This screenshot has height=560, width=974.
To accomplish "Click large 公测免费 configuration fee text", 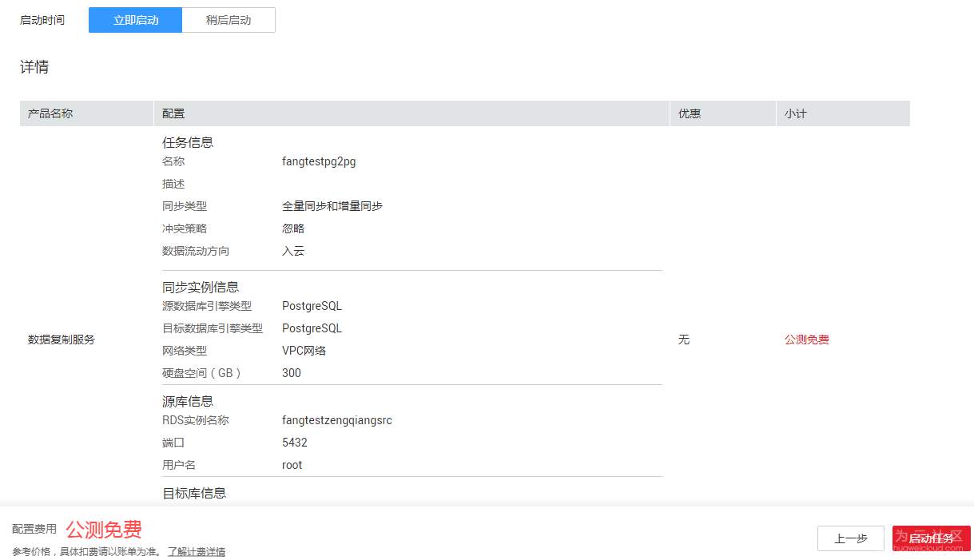I will (x=104, y=529).
